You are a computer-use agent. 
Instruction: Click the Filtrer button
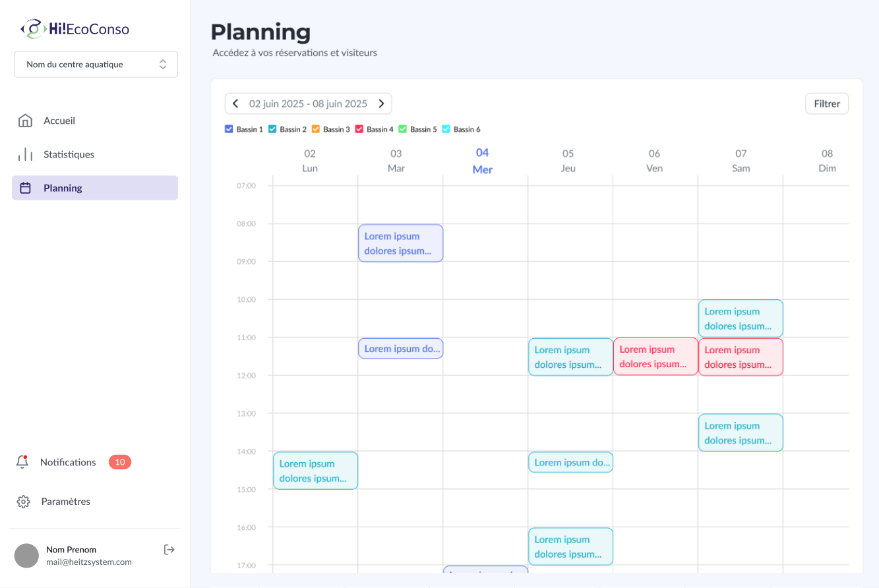(827, 103)
